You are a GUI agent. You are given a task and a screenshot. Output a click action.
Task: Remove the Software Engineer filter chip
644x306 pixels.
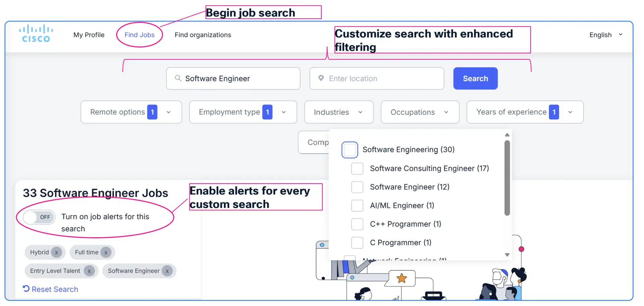pyautogui.click(x=167, y=271)
